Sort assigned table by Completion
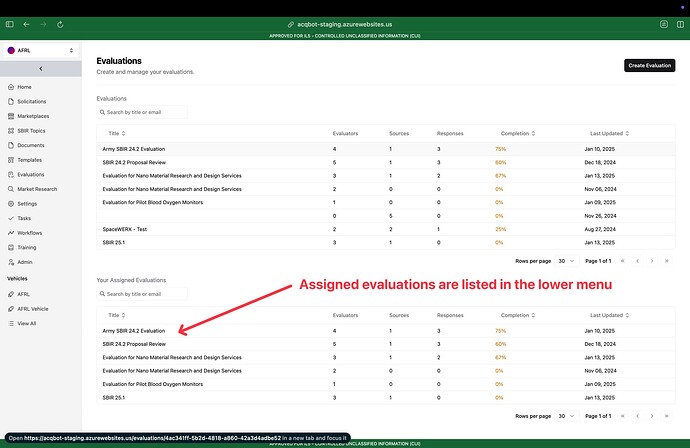Screen dimensions: 690x448 point(518,315)
